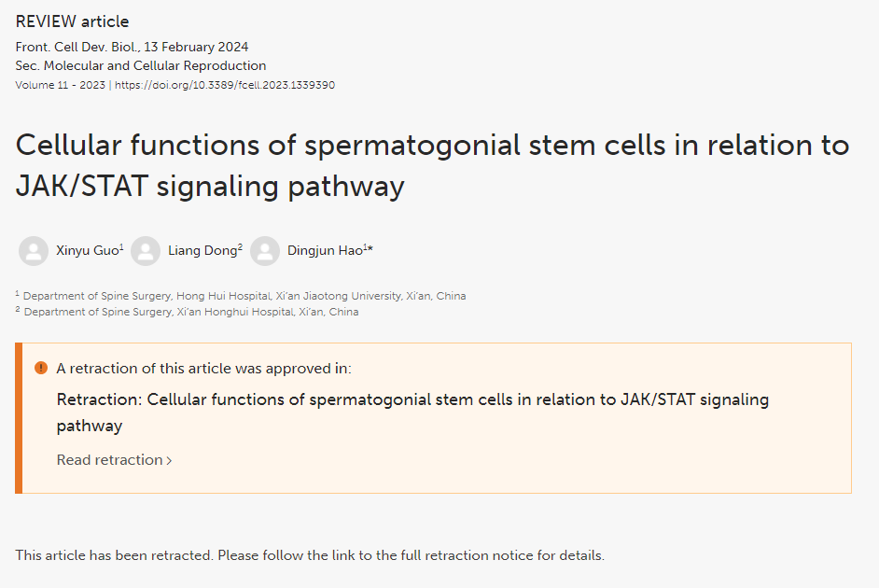
Task: Click the Front. Cell Dev. Biol. journal name
Action: [x=76, y=47]
